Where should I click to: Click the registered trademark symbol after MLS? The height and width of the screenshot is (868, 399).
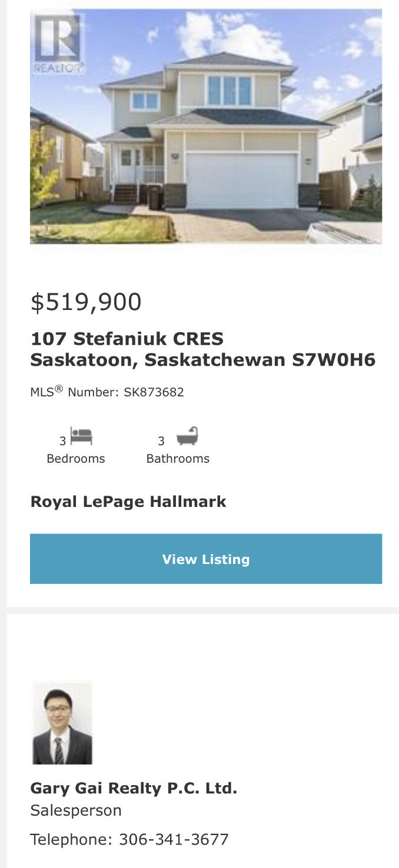59,389
